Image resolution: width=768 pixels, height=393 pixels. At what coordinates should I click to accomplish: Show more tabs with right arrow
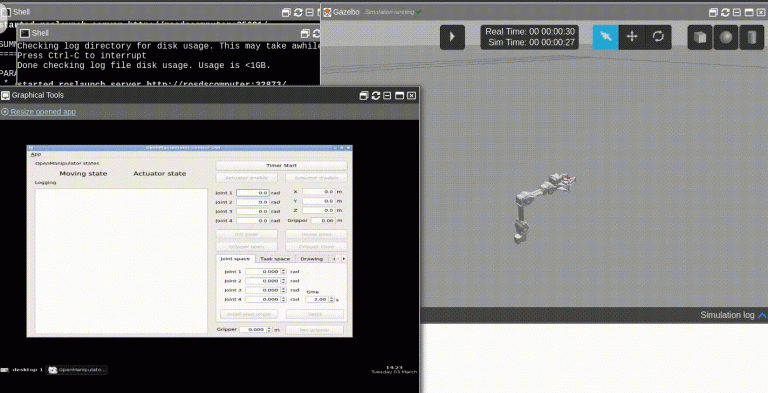344,259
